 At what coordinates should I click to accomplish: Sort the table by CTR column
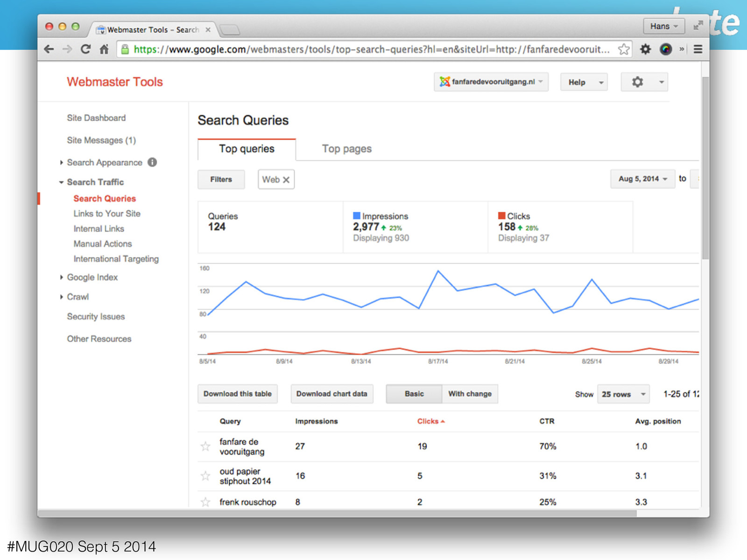547,421
